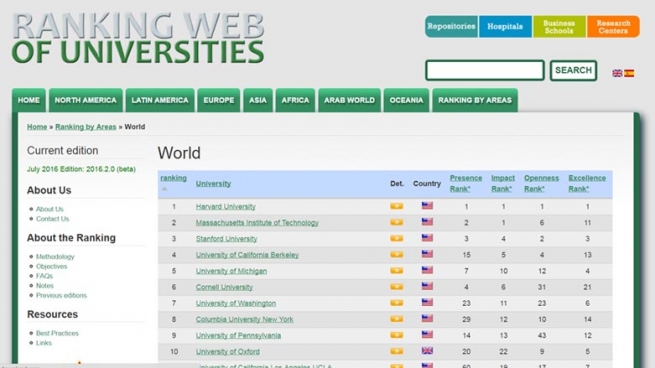Click Ranking by Areas breadcrumb link
Image resolution: width=655 pixels, height=368 pixels.
[86, 127]
